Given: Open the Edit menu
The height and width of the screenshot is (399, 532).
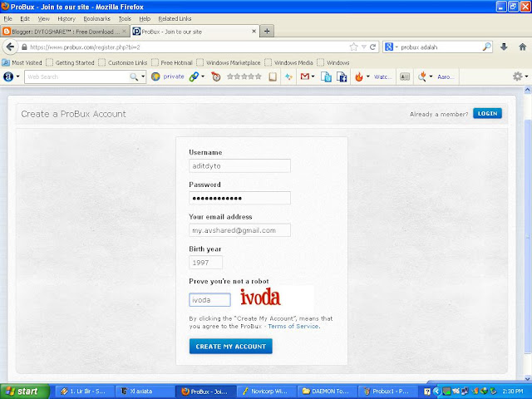Looking at the screenshot, I should [x=25, y=18].
